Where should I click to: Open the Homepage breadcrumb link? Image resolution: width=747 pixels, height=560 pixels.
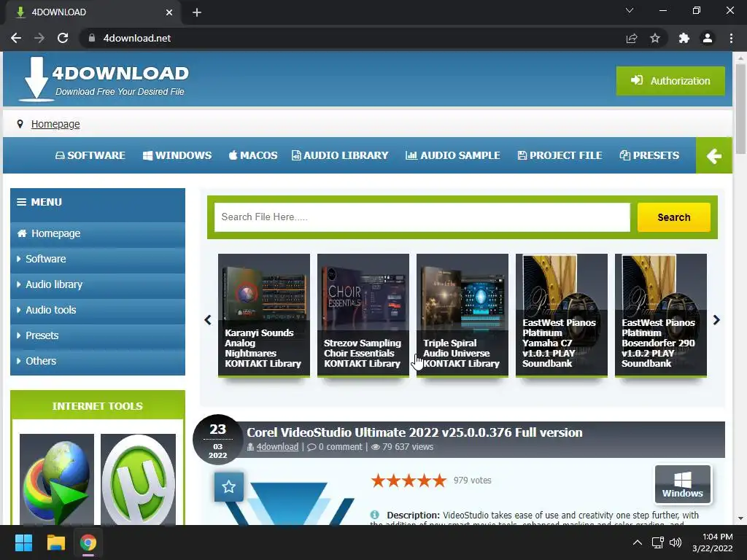[x=55, y=124]
